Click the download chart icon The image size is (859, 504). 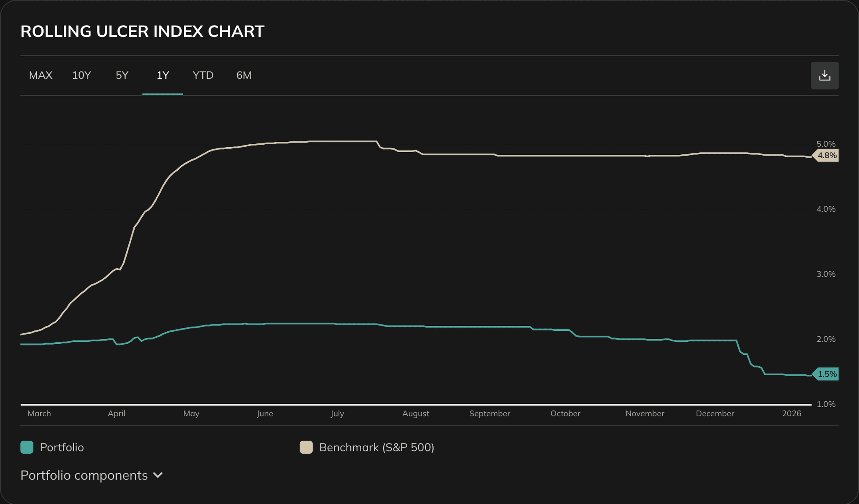coord(824,75)
